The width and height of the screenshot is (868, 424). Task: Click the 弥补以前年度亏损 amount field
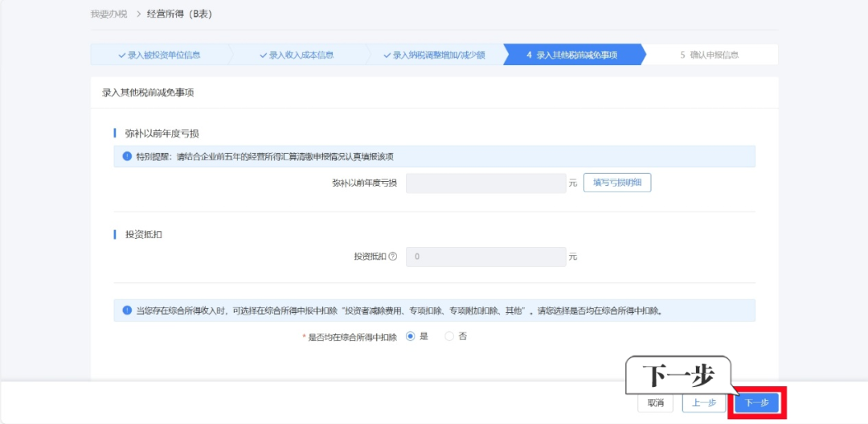[485, 183]
